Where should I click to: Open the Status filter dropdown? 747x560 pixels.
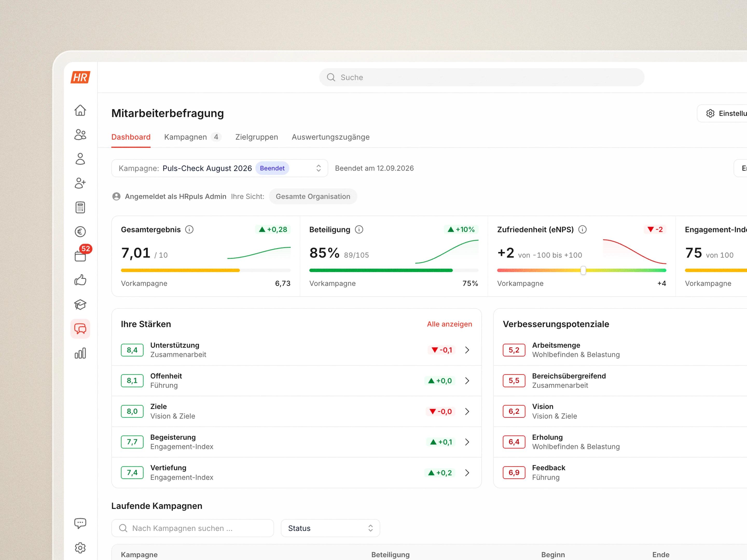330,528
